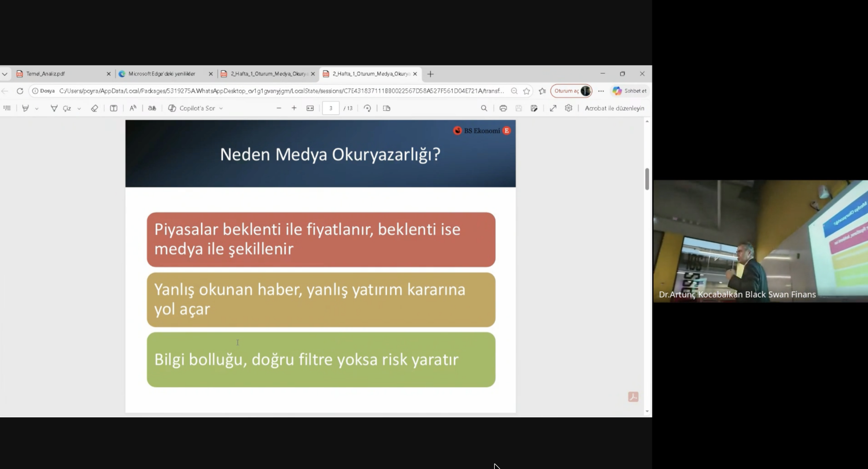
Task: Enter full screen mode
Action: point(553,108)
